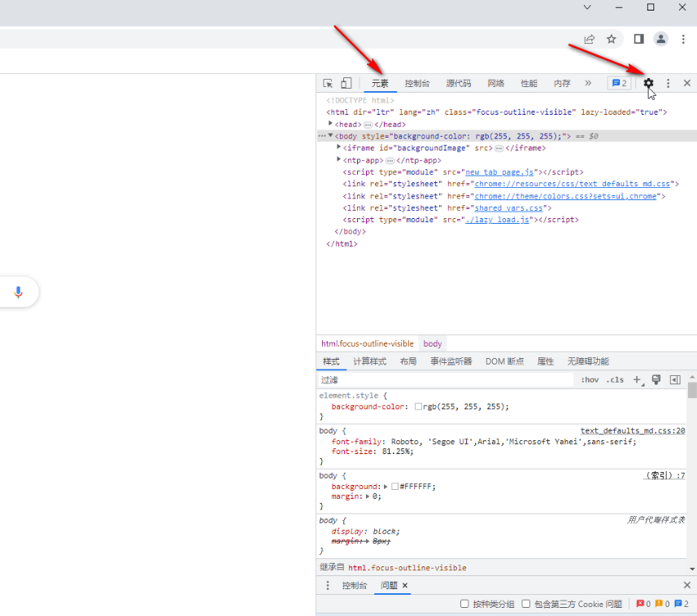This screenshot has width=697, height=616.
Task: Open the browser side panel
Action: 638,39
